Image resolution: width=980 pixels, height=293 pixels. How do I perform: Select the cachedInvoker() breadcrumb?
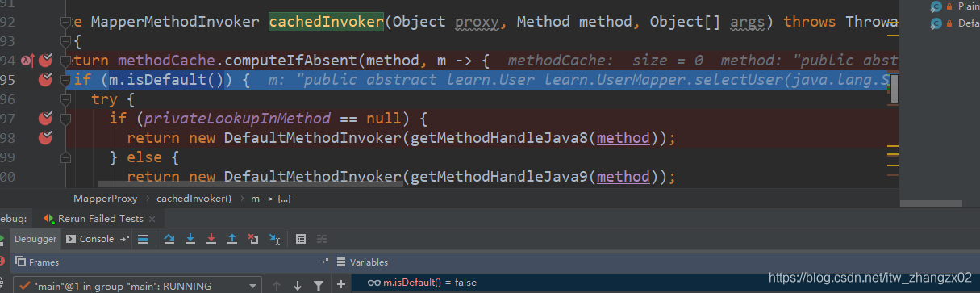tap(194, 198)
